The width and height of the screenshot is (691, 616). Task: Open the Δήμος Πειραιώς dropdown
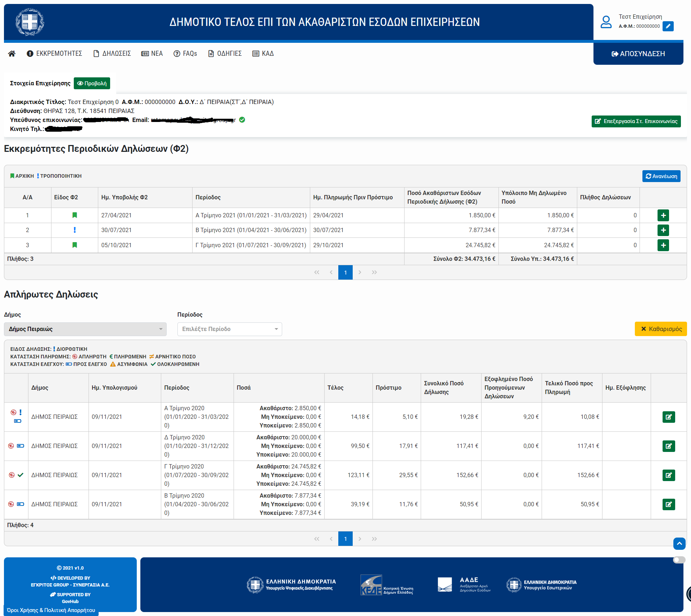[85, 329]
